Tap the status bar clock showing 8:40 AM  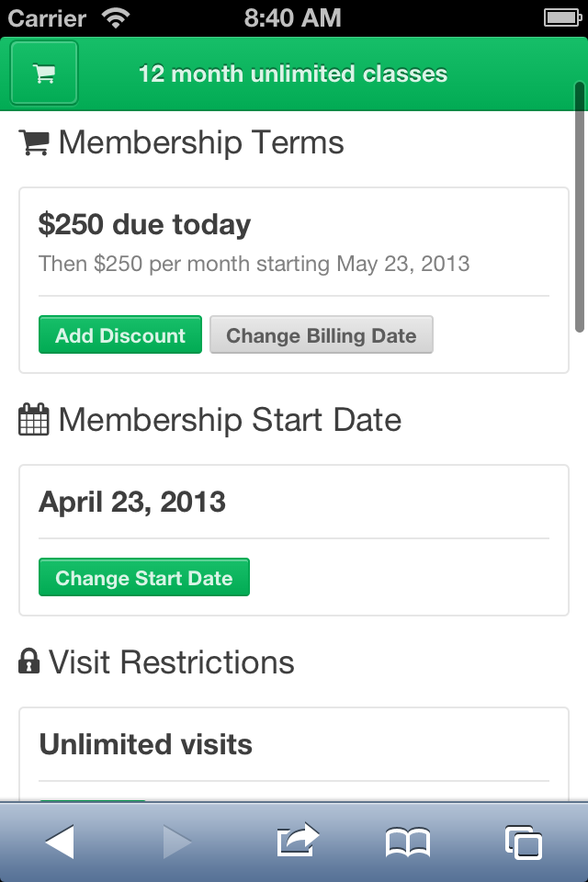point(293,17)
